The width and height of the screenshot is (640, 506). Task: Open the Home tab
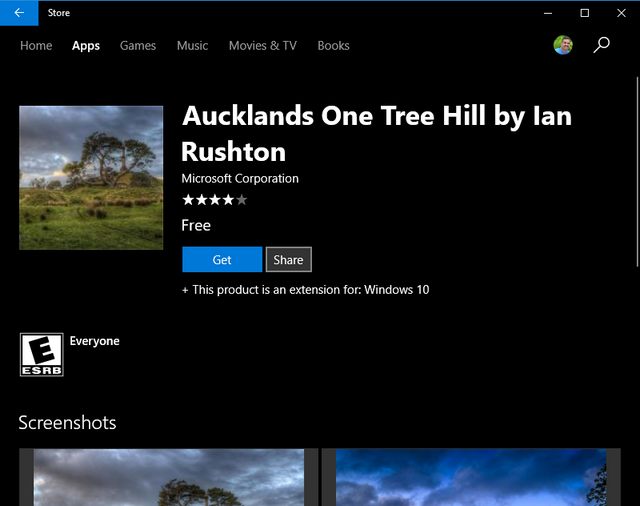point(36,46)
